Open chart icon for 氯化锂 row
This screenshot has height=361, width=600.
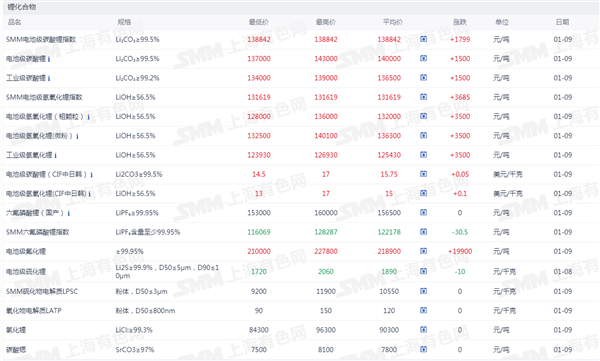pyautogui.click(x=423, y=329)
